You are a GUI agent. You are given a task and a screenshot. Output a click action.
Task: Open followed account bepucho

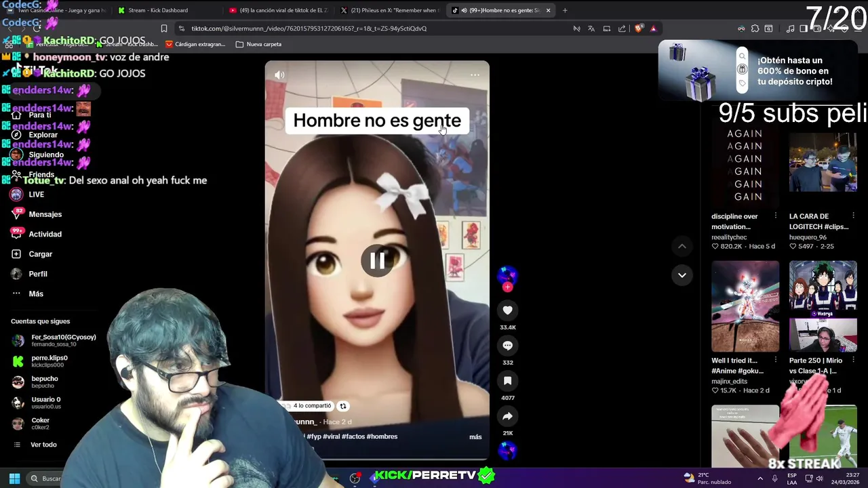coord(44,382)
